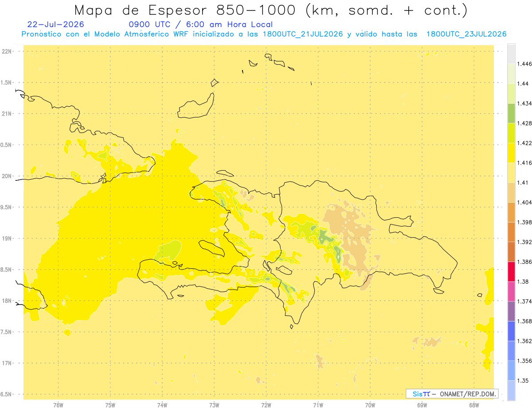
Task: Select the red swatch between 1.38 and 1.386
Action: (x=511, y=271)
